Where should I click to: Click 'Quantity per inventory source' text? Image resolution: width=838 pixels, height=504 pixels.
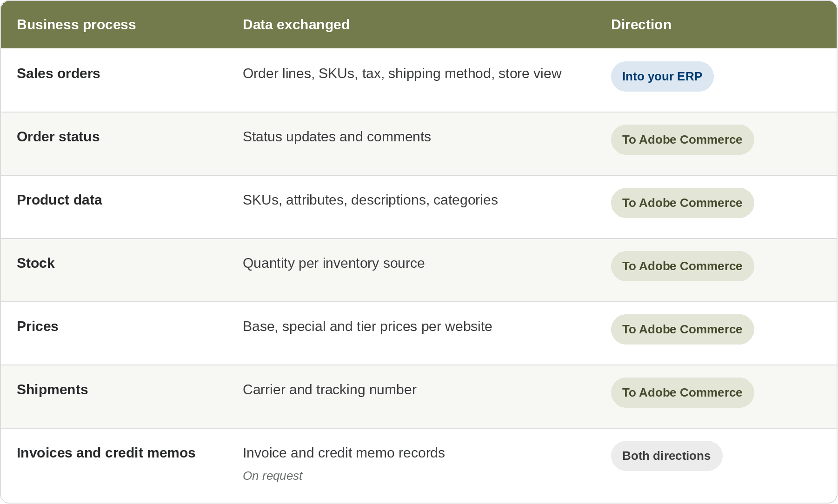[333, 263]
